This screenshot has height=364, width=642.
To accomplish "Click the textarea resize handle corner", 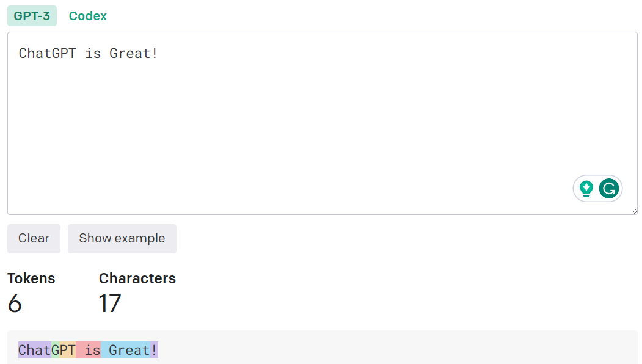I will pyautogui.click(x=633, y=211).
